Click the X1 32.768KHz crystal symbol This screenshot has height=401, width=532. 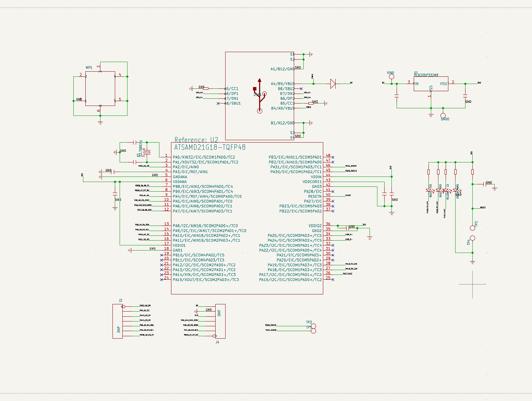[147, 152]
